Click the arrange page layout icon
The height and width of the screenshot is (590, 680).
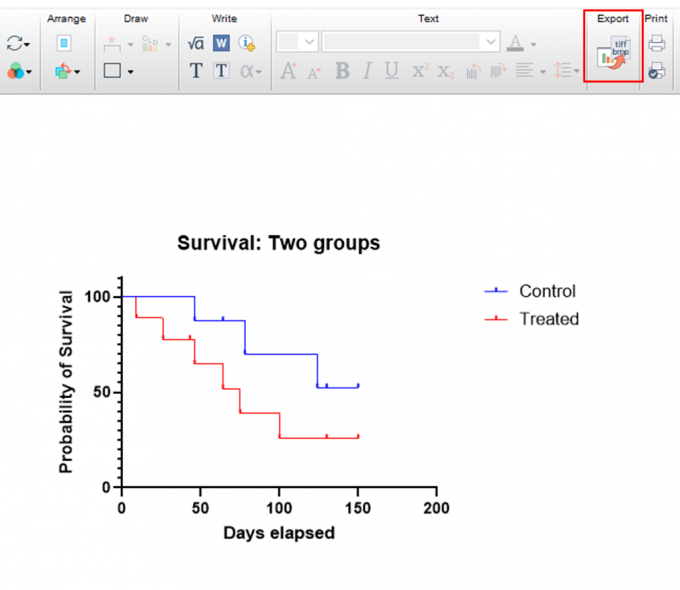(64, 43)
